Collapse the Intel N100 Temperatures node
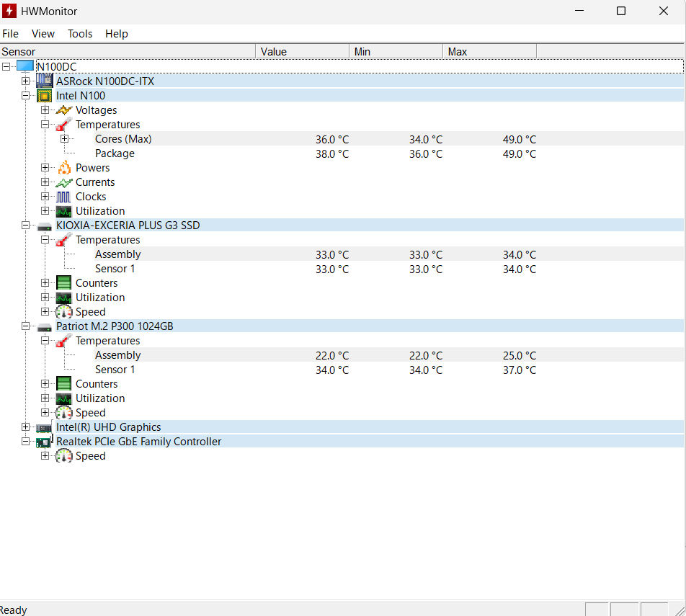This screenshot has height=616, width=686. (45, 125)
